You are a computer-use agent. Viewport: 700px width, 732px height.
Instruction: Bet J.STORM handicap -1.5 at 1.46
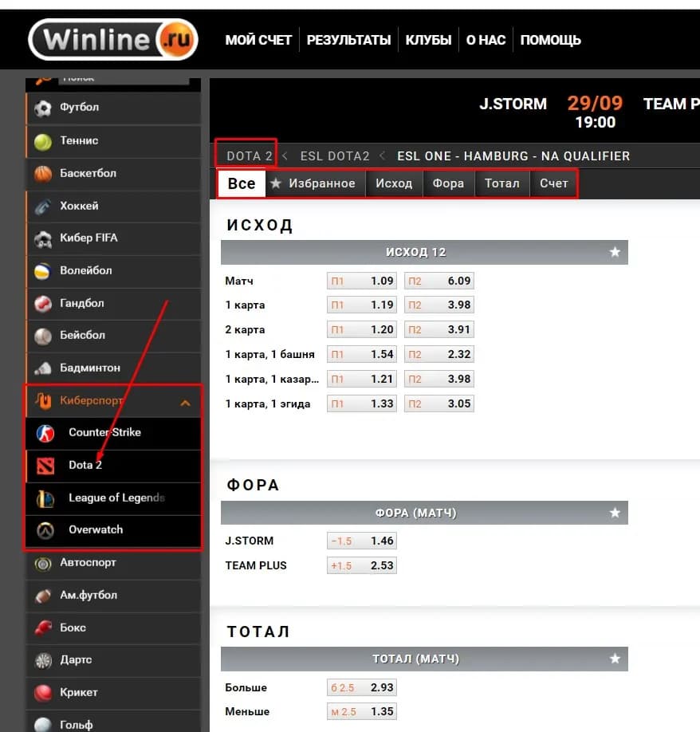[362, 541]
